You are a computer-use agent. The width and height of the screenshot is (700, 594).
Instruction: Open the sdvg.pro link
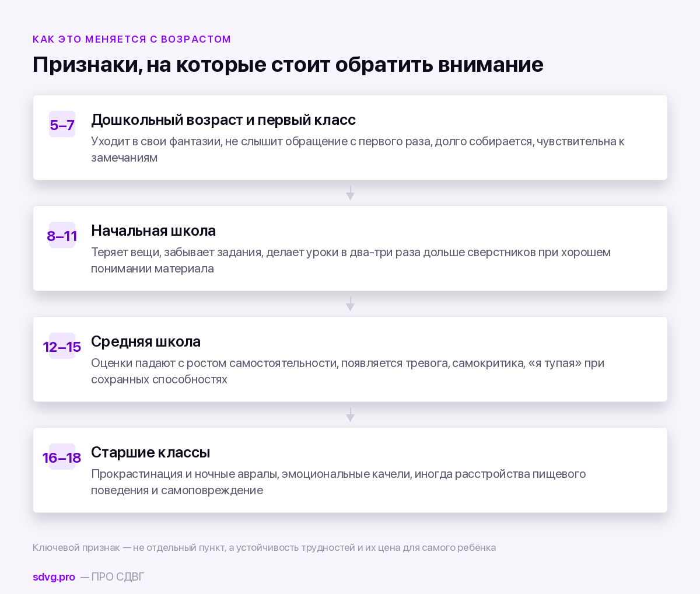[54, 577]
